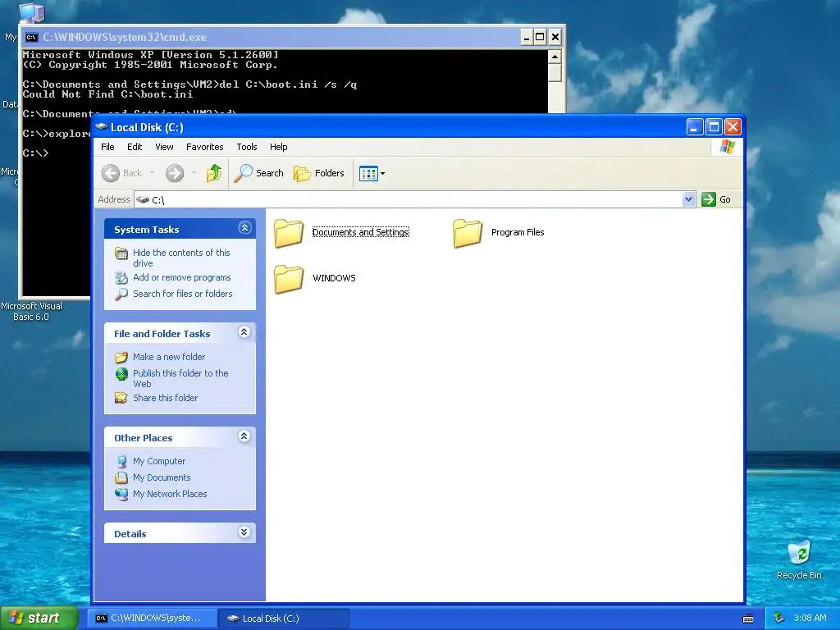Open the Search pane in Explorer
Screen dimensions: 840x630
[258, 173]
